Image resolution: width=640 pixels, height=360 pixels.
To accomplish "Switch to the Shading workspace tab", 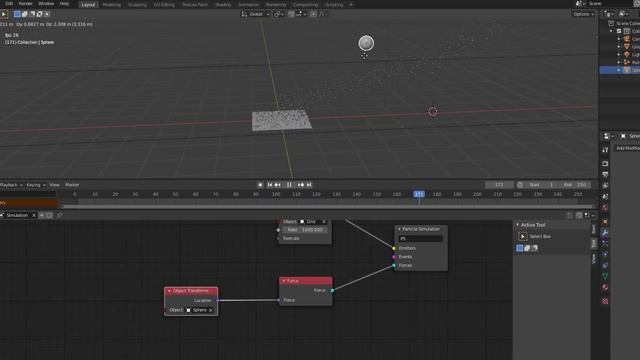I will pos(223,4).
